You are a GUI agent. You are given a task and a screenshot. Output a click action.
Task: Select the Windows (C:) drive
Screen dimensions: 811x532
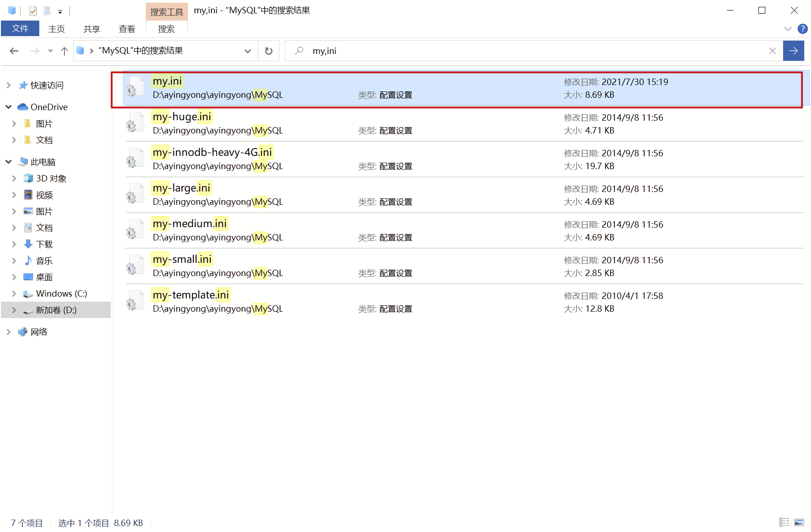pyautogui.click(x=61, y=293)
